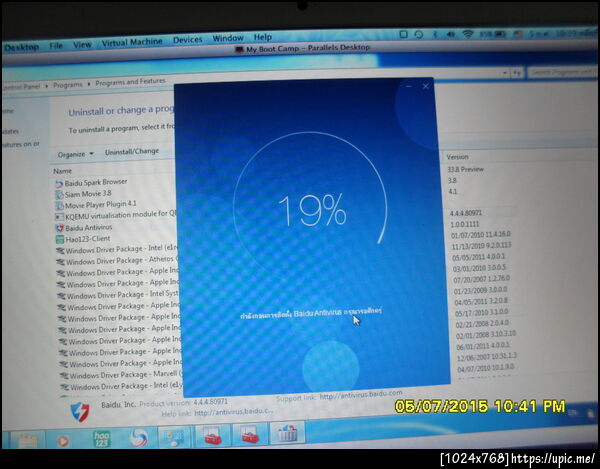Click version cell 05/05/2011 4.0.0.1

coord(479,257)
